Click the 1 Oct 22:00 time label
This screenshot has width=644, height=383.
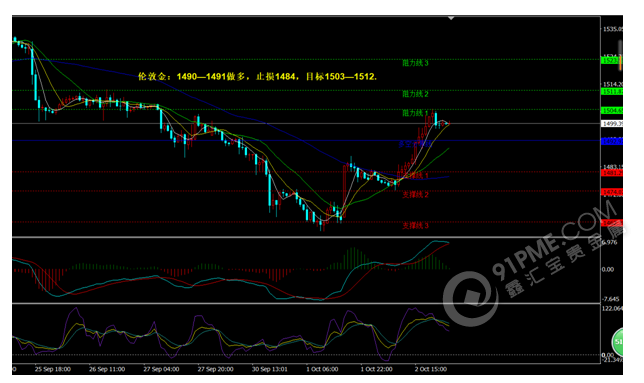pos(376,369)
